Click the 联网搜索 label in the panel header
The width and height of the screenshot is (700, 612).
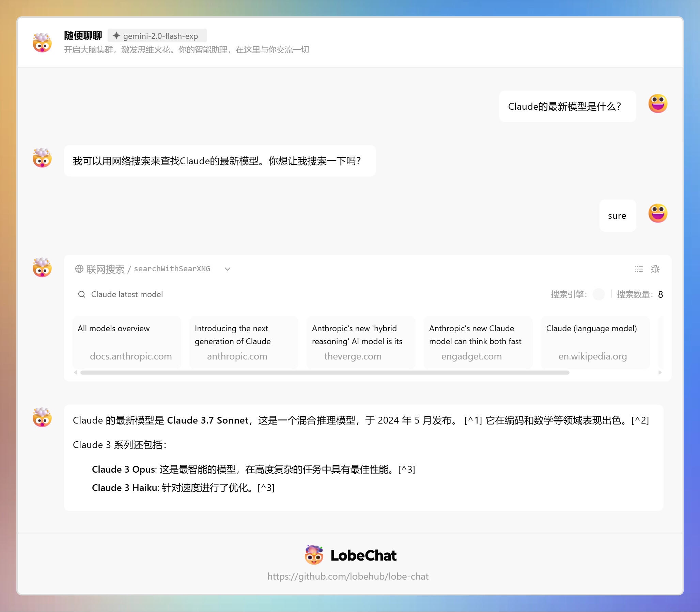pos(106,269)
